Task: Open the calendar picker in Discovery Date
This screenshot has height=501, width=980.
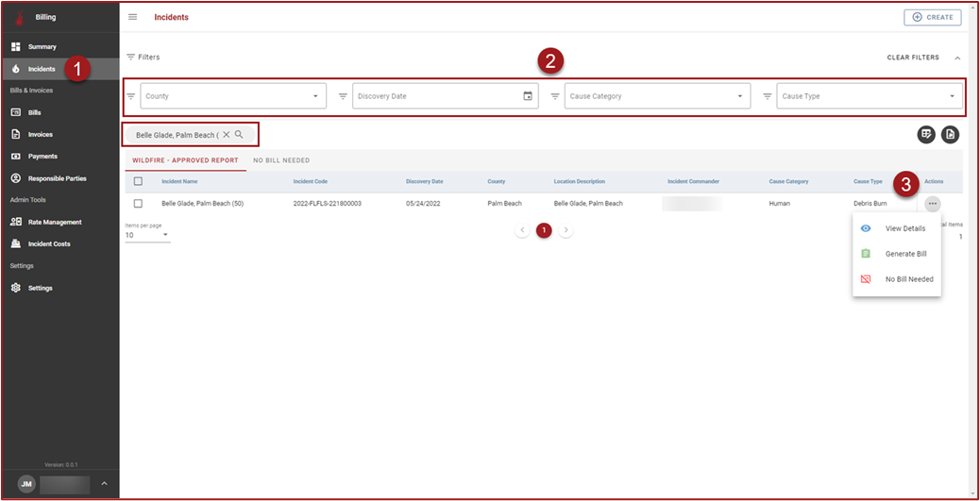Action: (528, 96)
